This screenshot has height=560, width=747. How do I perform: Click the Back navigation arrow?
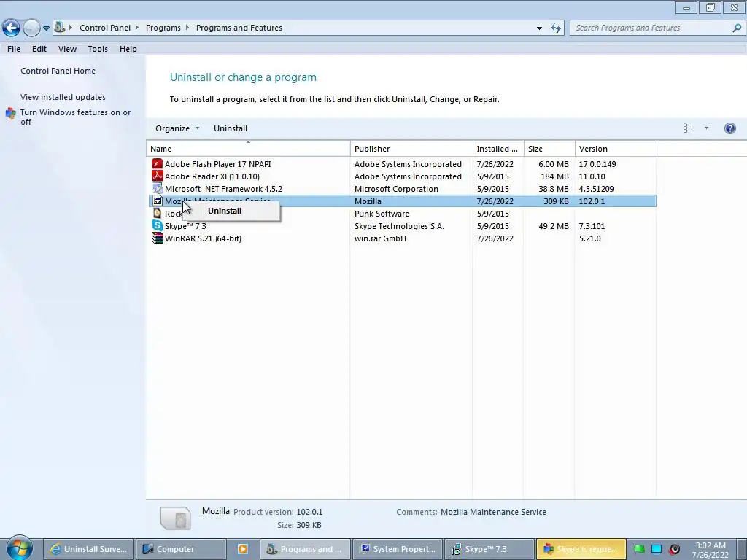tap(12, 28)
